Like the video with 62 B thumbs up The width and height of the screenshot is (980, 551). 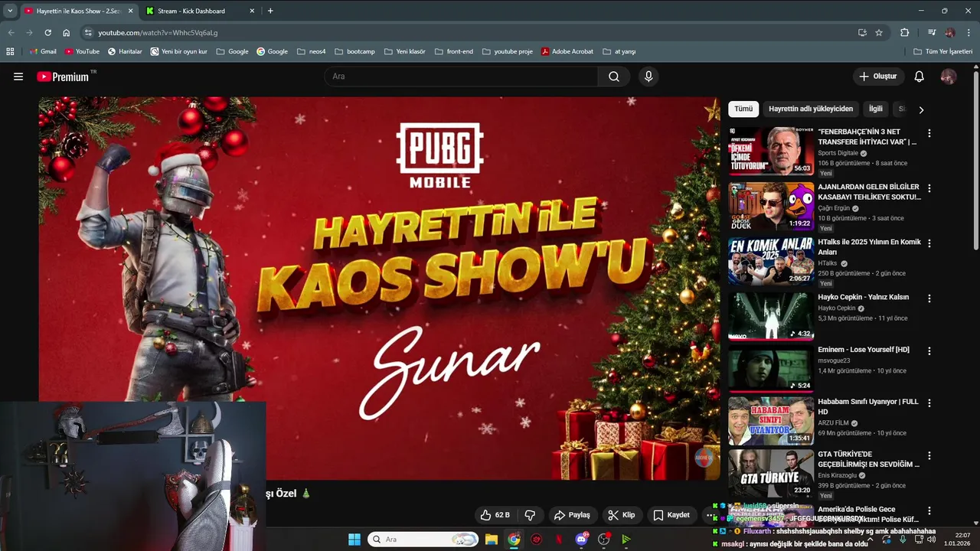point(495,515)
